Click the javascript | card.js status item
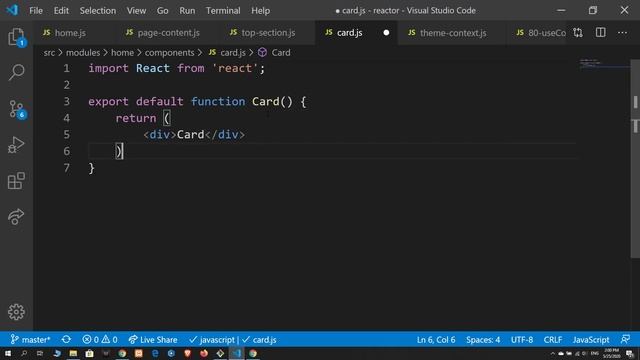This screenshot has height=360, width=640. (233, 340)
